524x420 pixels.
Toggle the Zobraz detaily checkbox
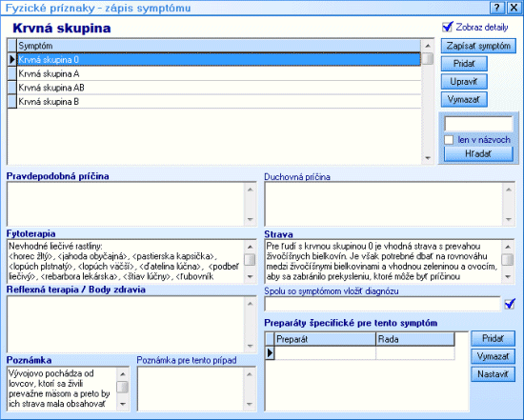[x=448, y=27]
